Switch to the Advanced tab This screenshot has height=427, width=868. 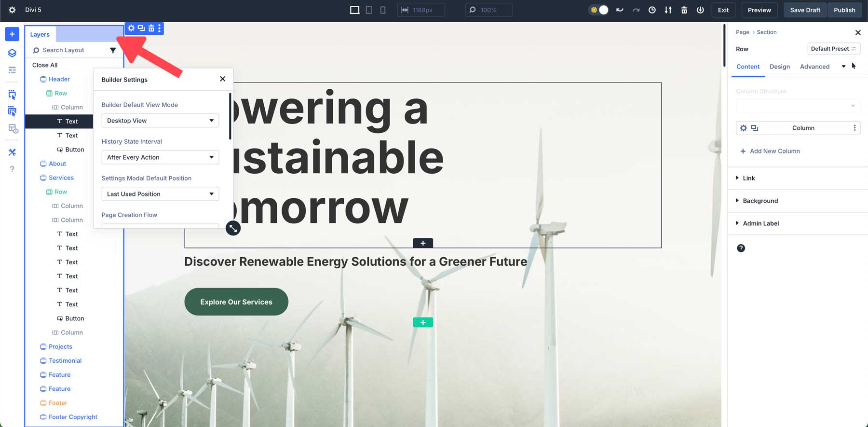tap(814, 67)
